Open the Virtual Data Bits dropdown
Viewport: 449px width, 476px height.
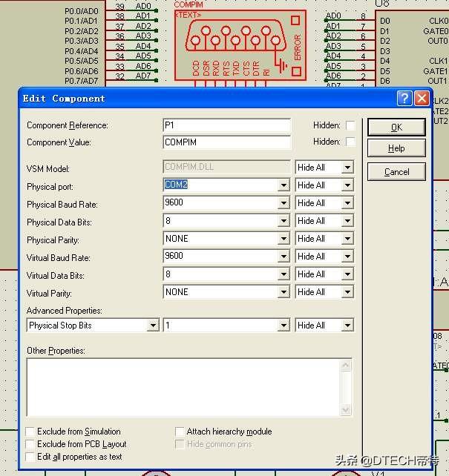[284, 274]
